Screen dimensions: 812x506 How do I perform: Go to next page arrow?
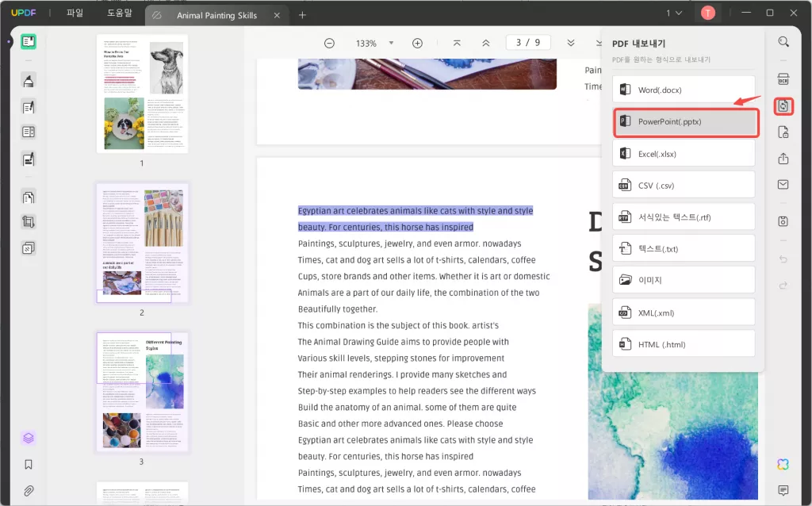[x=571, y=43]
